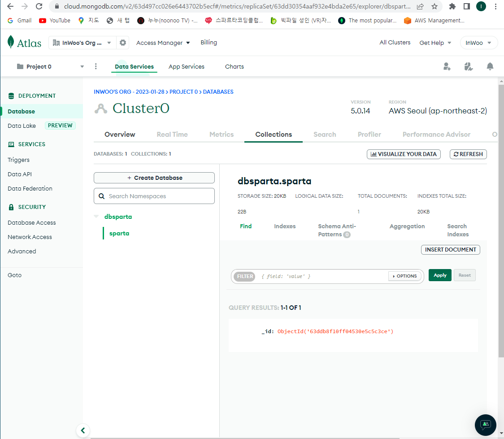
Task: Click the invite user icon
Action: tap(447, 66)
